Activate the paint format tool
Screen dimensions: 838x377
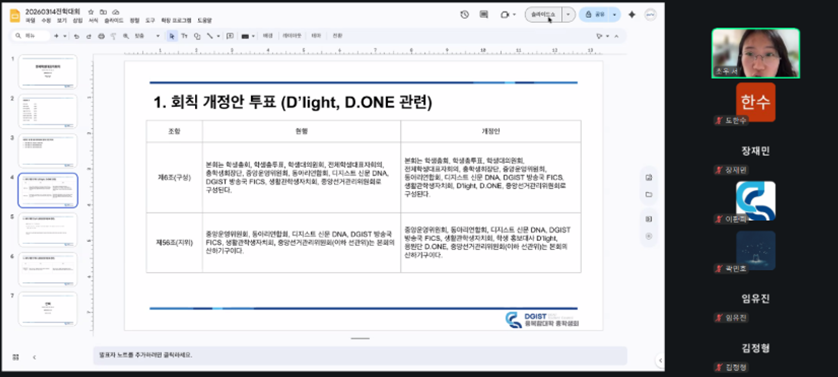click(x=113, y=36)
